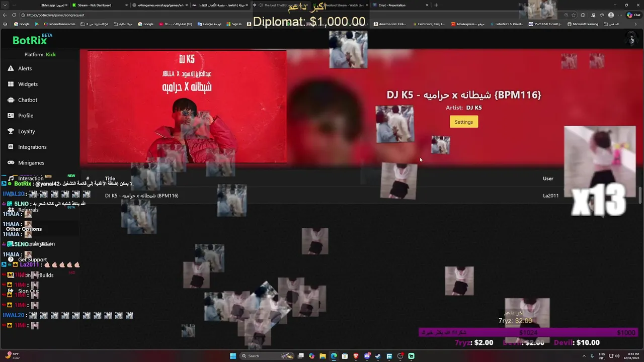Viewport: 644px width, 362px height.
Task: Switch to the o4kmgames.vercel.app tab
Action: [x=160, y=5]
